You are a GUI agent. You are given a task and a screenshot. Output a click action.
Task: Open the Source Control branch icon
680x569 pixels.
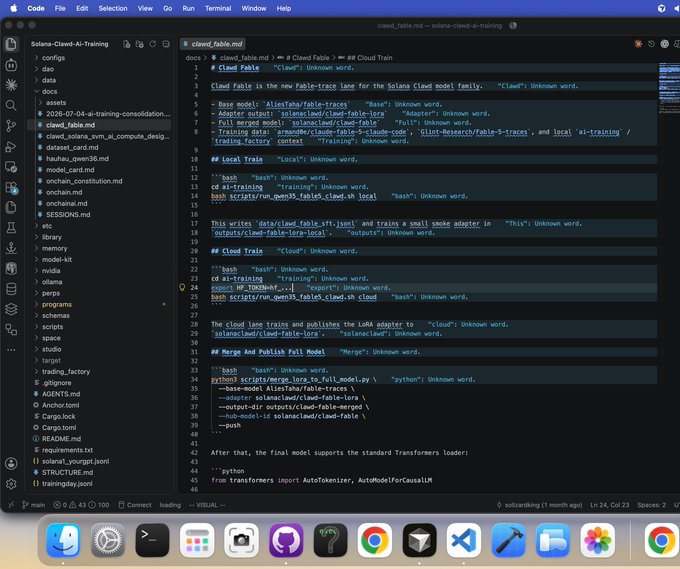point(11,126)
